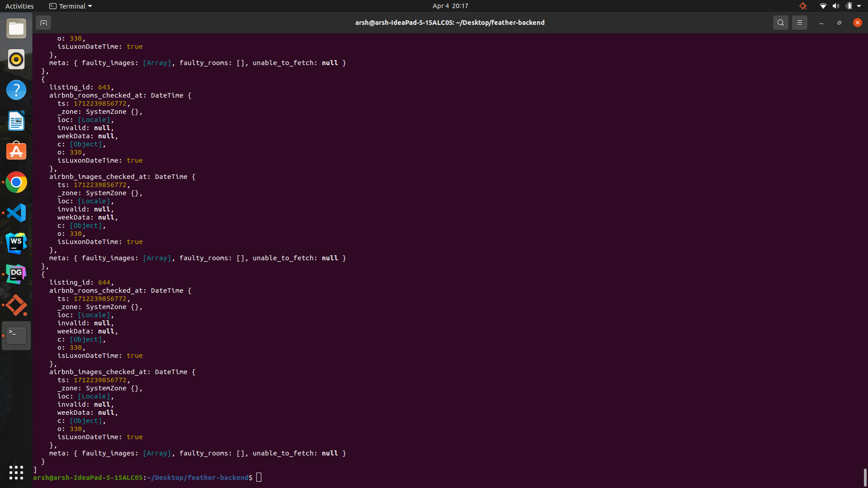Click the terminal search icon
Viewport: 868px width, 488px height.
point(780,23)
